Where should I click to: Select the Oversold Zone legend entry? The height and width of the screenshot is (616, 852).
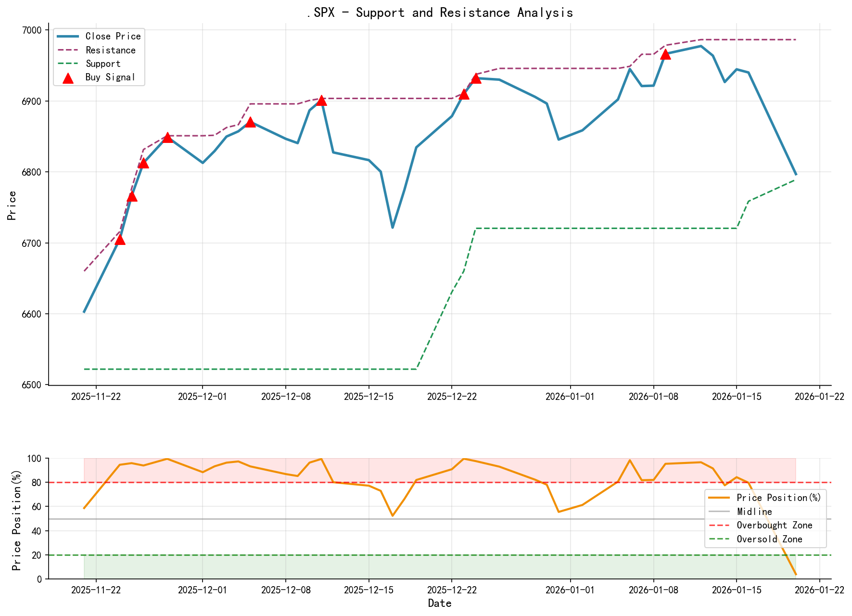771,539
